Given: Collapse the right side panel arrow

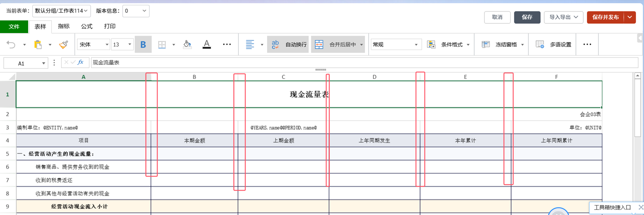Looking at the screenshot, I should pos(640,38).
